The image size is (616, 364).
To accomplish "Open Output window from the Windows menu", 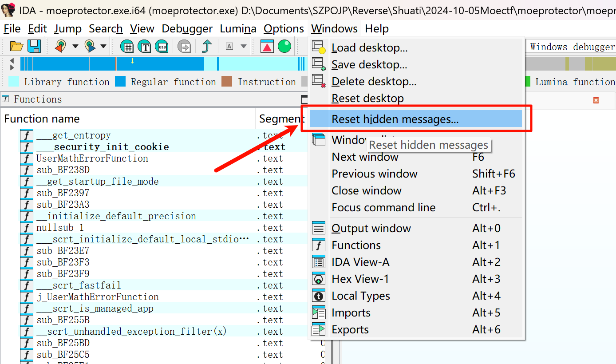I will pyautogui.click(x=416, y=229).
